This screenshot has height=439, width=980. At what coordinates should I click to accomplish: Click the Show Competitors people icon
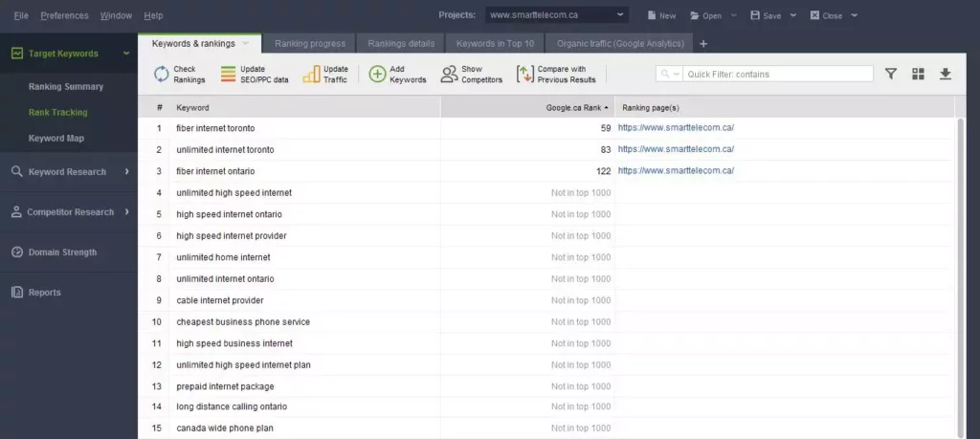click(x=449, y=75)
